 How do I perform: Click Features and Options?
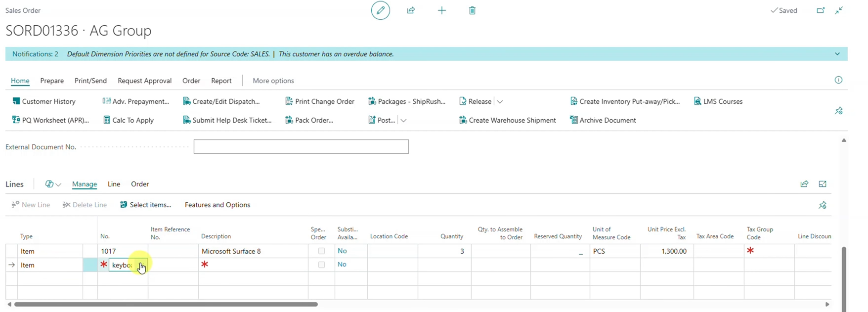coord(217,205)
